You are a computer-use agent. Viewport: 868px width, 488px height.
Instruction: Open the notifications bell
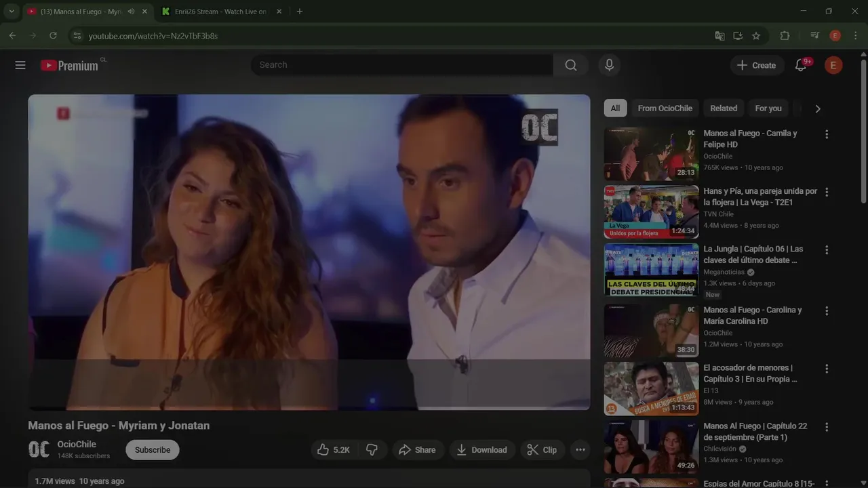[801, 65]
